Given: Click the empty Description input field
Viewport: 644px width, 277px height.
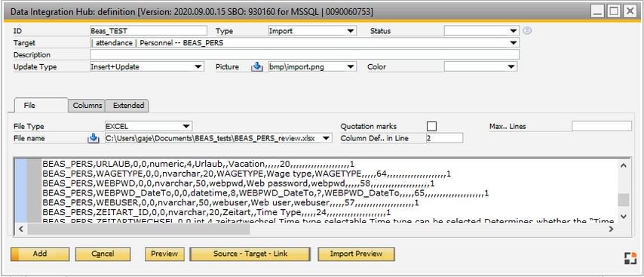Looking at the screenshot, I should (305, 54).
